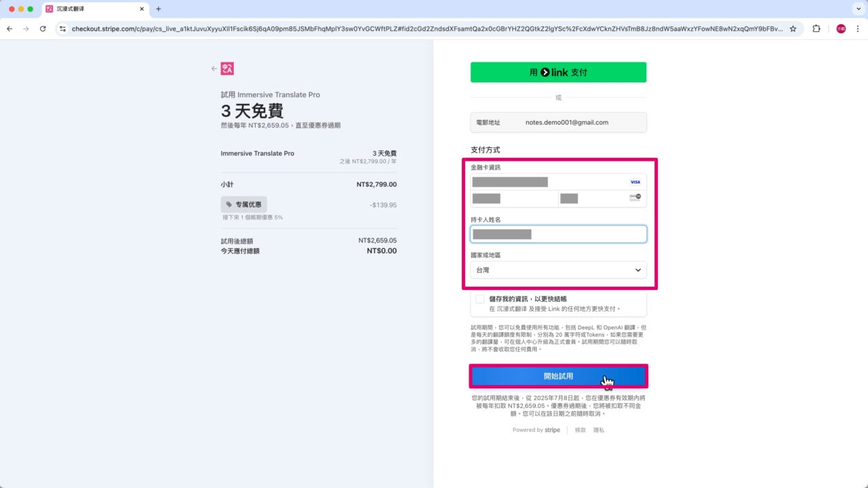
Task: Pay with the green Link button
Action: [558, 72]
